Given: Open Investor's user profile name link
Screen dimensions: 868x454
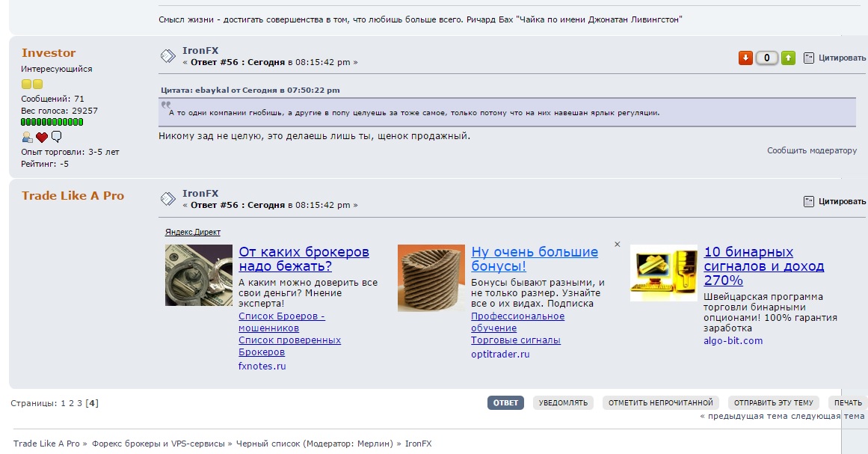Looking at the screenshot, I should coord(49,52).
